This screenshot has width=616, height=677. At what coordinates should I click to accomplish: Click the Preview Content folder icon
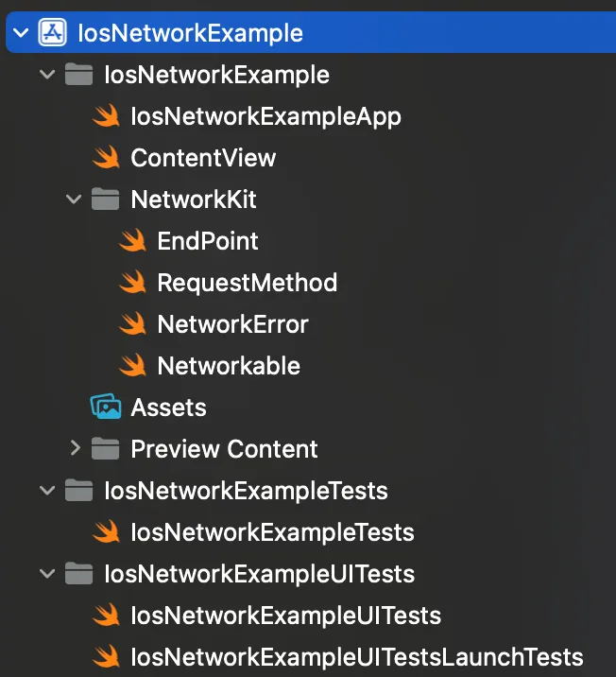pos(105,449)
